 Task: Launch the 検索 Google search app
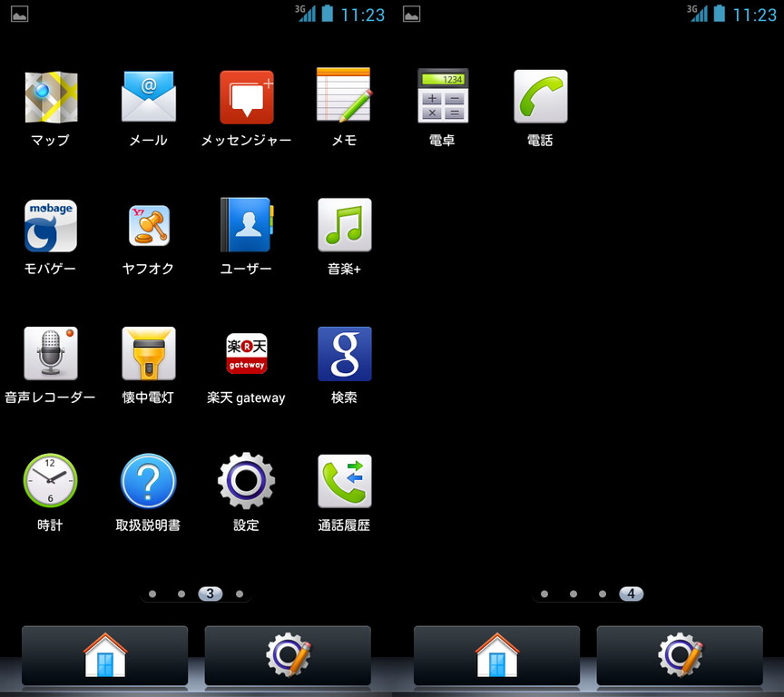tap(345, 354)
